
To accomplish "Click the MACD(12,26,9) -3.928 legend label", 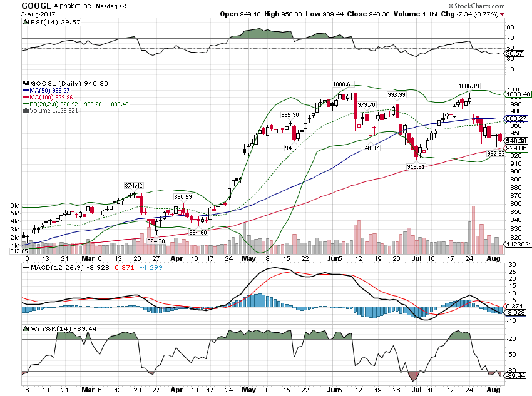I will (x=70, y=268).
